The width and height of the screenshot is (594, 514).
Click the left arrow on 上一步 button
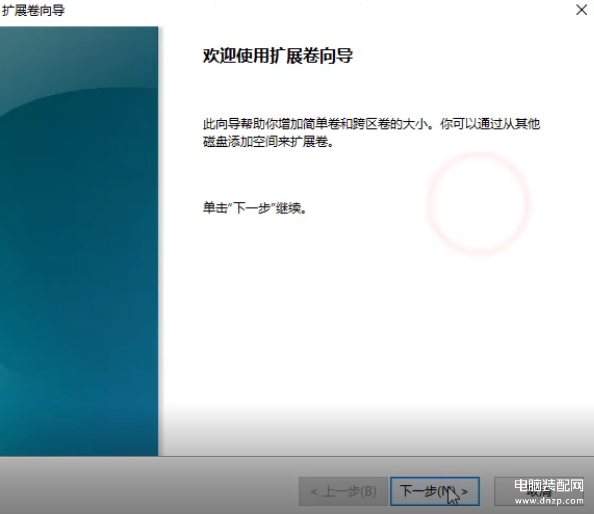[x=314, y=492]
